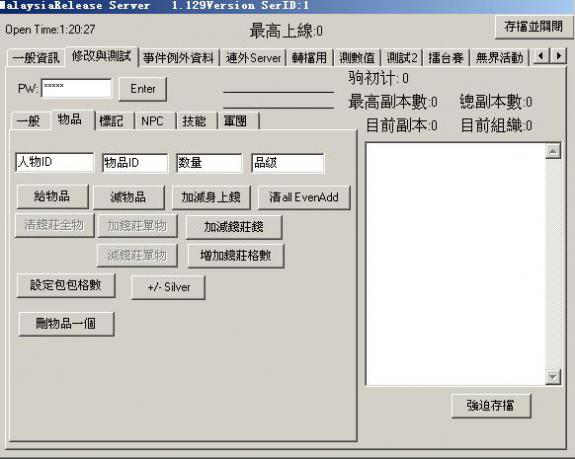
Task: Open the 連外Server tab
Action: [x=253, y=58]
